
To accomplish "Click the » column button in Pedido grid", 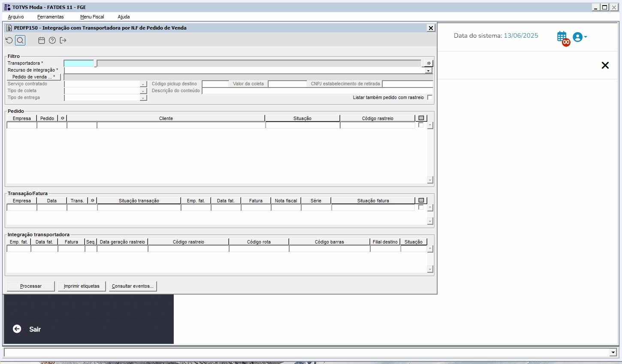I will (x=63, y=118).
